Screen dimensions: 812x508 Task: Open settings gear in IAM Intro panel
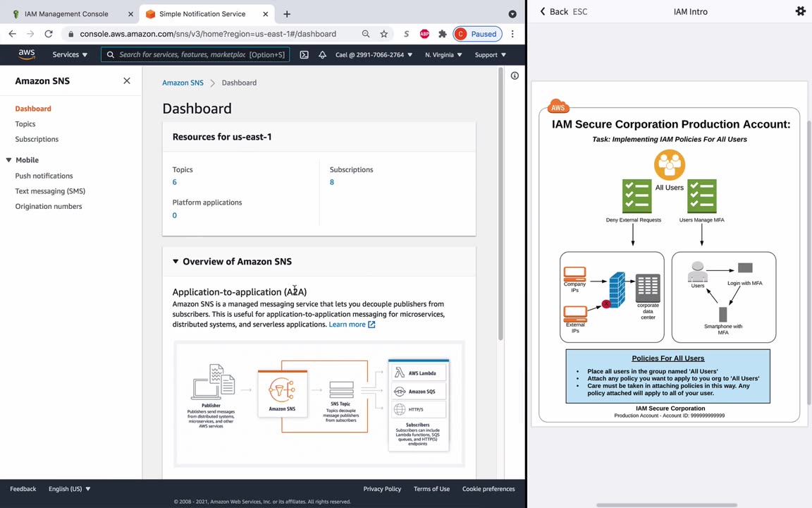tap(800, 11)
